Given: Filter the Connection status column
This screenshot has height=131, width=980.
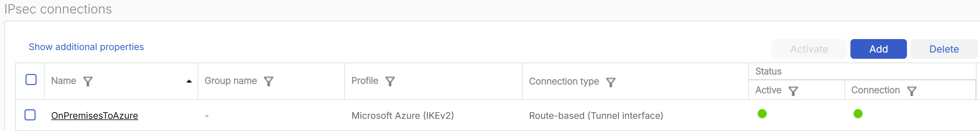Looking at the screenshot, I should [x=912, y=91].
